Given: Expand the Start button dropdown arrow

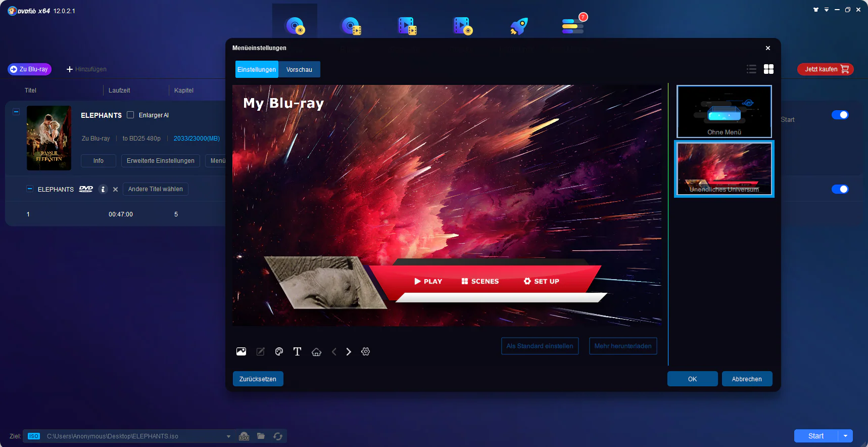Looking at the screenshot, I should [x=845, y=436].
